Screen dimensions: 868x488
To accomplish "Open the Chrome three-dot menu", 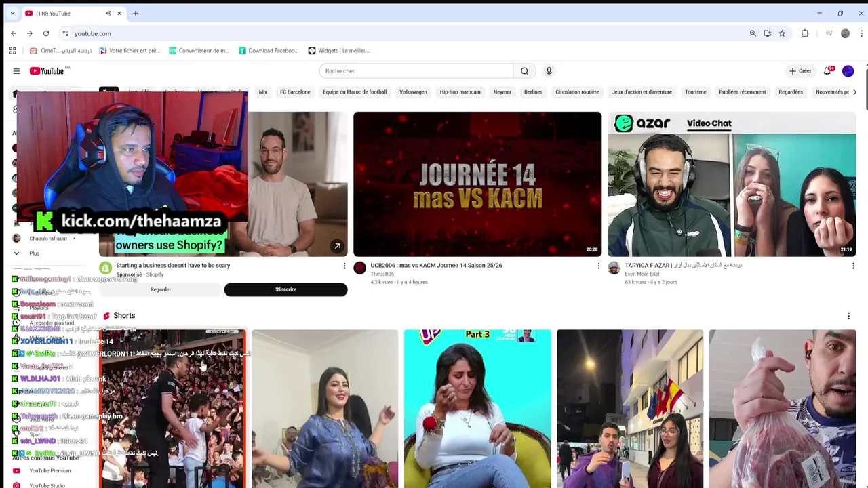I will (862, 33).
